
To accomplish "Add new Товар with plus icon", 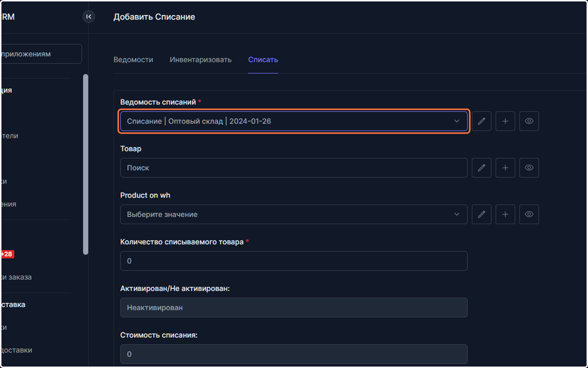I will point(505,168).
